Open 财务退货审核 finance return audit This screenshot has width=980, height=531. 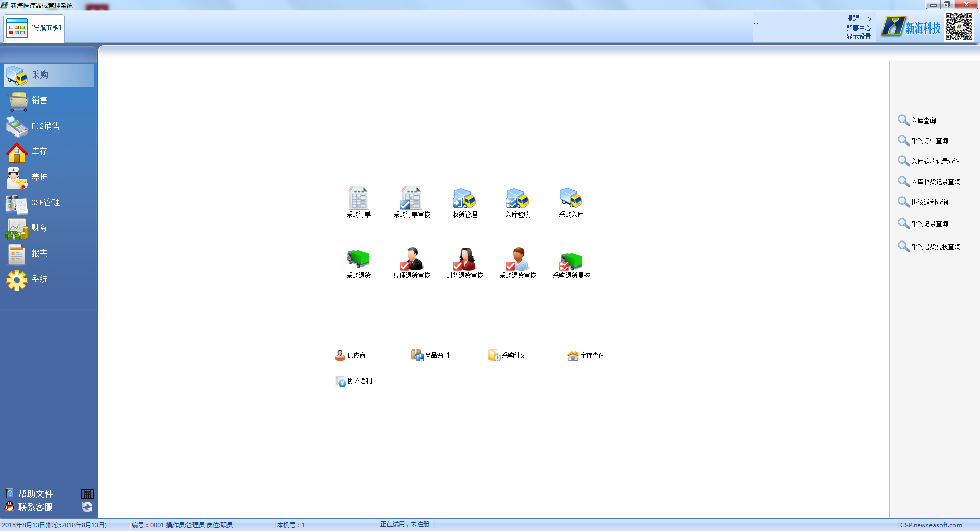464,263
